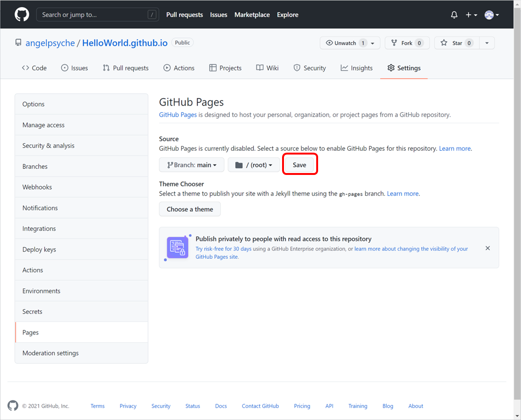The width and height of the screenshot is (521, 420).
Task: Open the HelloWorld.github.io repository link
Action: [x=125, y=43]
